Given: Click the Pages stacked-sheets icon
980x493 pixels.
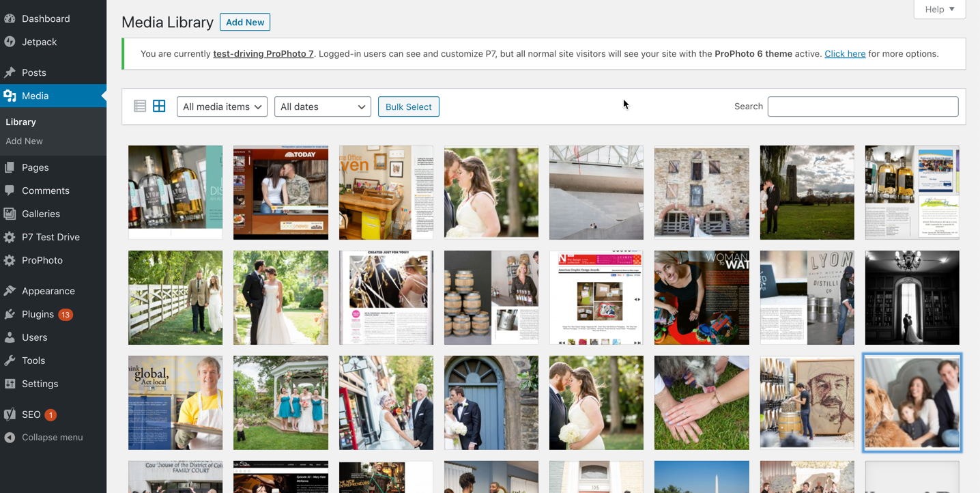Looking at the screenshot, I should pos(10,167).
